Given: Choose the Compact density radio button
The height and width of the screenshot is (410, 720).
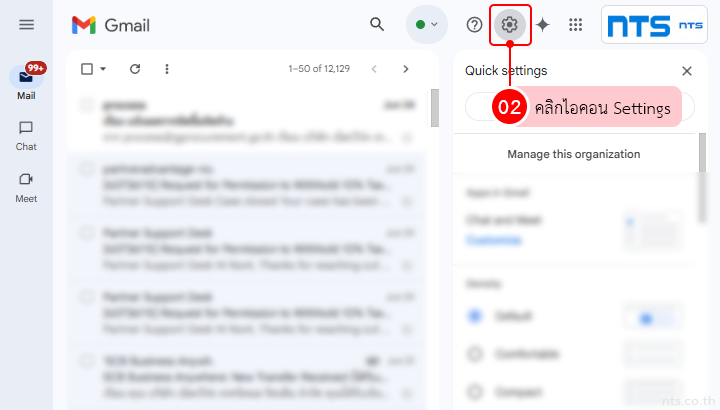Looking at the screenshot, I should click(475, 390).
